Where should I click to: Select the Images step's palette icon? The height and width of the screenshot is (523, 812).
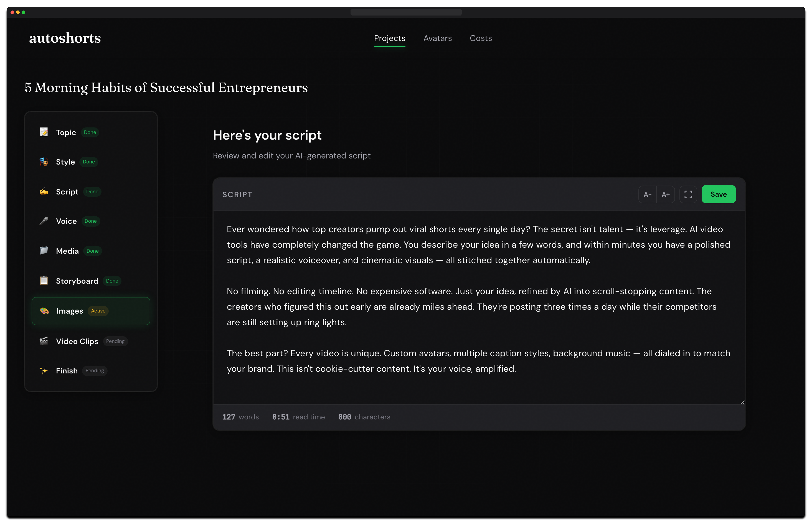pos(44,311)
